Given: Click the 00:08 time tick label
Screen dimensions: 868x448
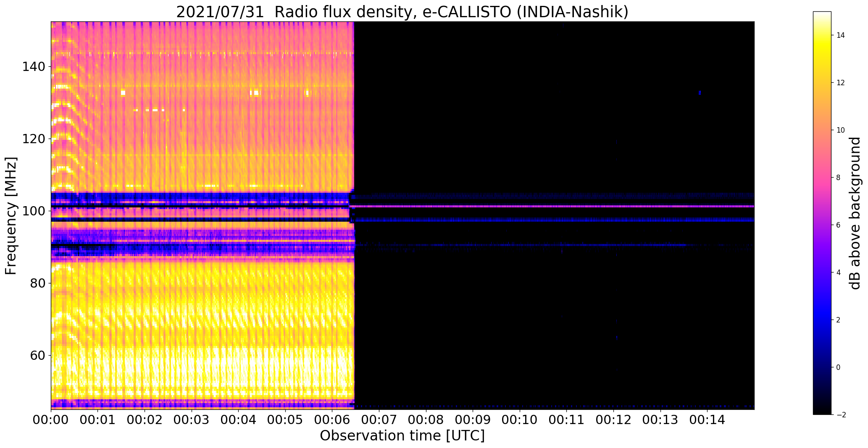Looking at the screenshot, I should [x=426, y=419].
